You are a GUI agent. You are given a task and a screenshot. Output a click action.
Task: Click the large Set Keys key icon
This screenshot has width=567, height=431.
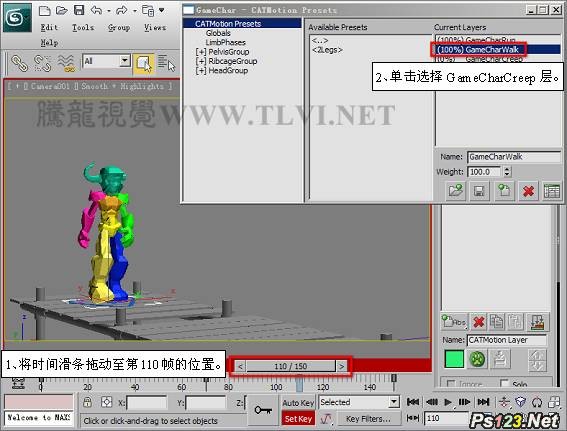point(263,410)
